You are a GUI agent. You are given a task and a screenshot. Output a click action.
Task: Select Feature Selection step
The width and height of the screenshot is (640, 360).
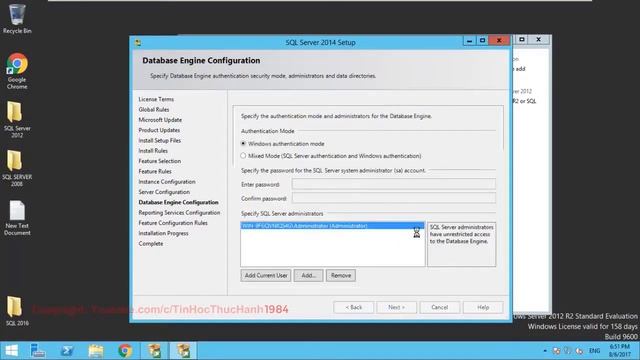160,161
